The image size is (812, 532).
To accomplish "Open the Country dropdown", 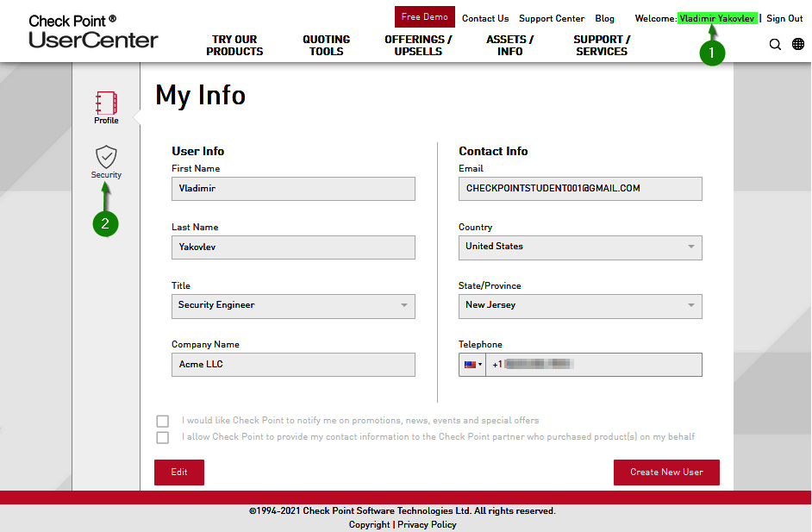I will (580, 247).
